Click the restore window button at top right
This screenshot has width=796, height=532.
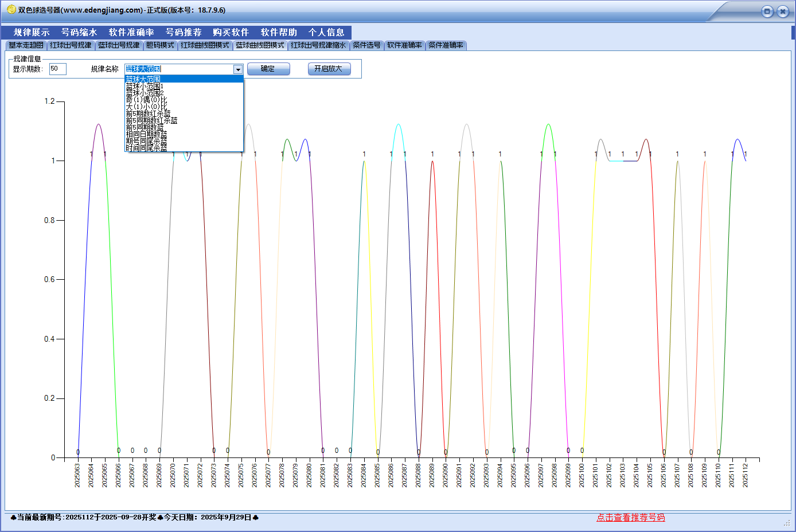click(767, 11)
